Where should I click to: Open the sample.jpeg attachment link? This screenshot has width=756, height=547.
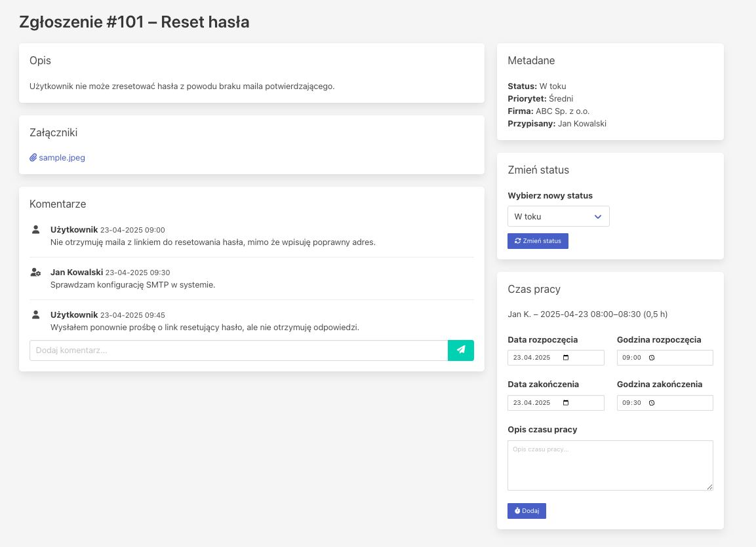click(x=62, y=158)
